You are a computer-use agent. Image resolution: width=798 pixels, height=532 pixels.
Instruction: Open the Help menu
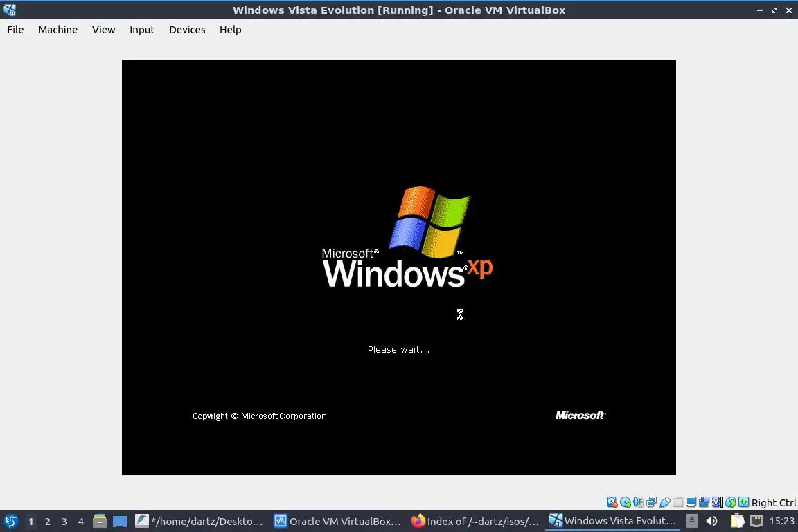coord(230,30)
